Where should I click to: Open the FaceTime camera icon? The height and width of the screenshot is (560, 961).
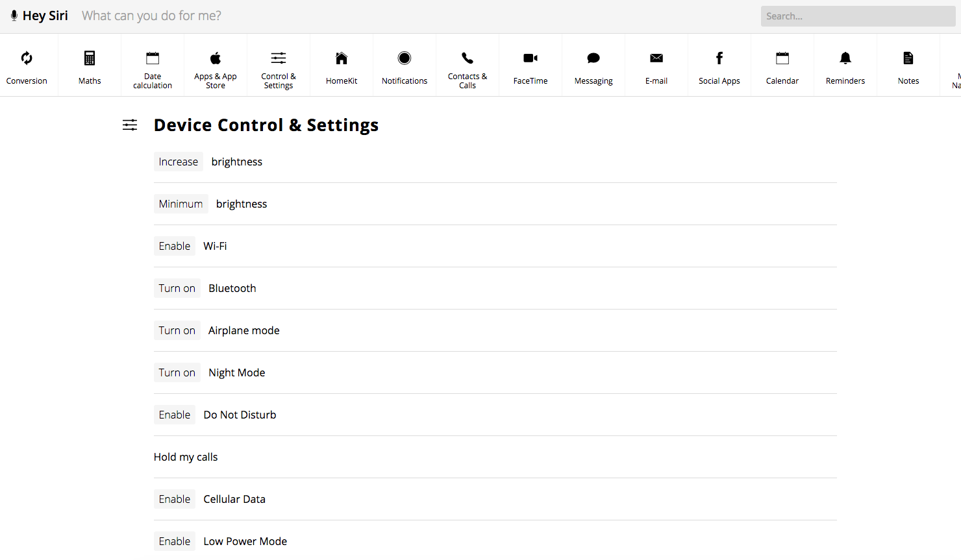[530, 58]
